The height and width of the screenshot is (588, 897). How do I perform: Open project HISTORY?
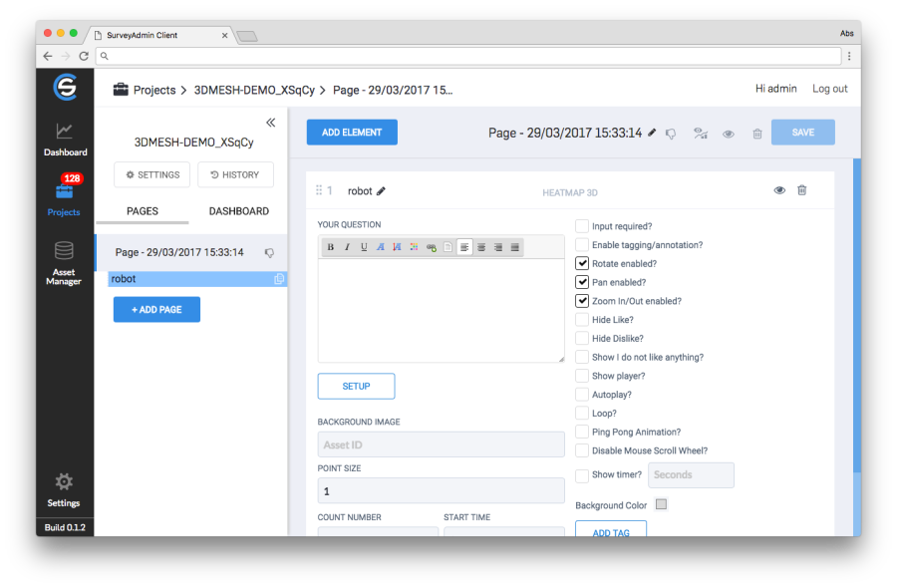(x=235, y=174)
